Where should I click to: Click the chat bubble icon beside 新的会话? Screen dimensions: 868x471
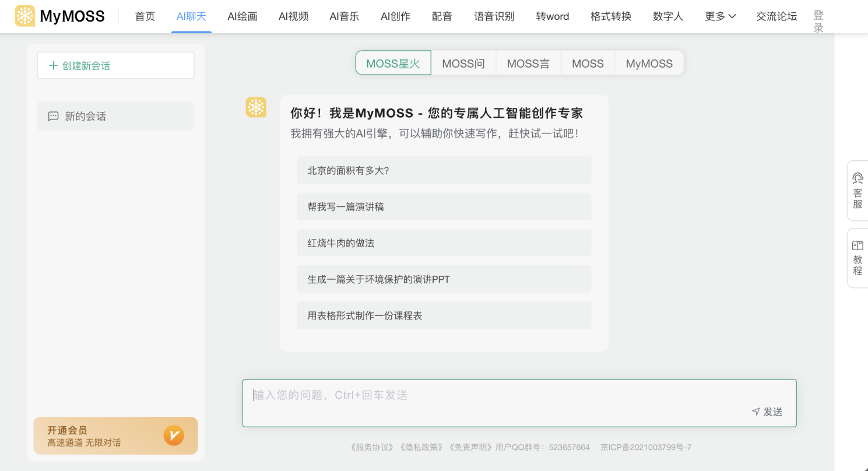click(x=53, y=116)
